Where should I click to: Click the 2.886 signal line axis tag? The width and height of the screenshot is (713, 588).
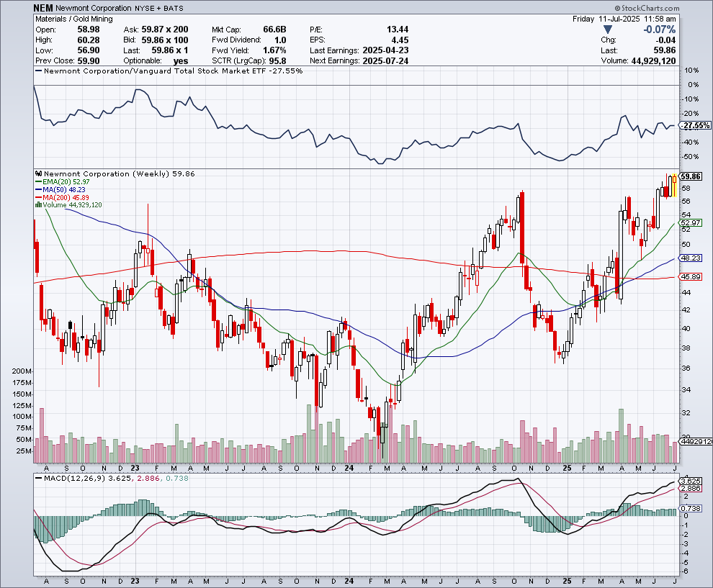point(690,489)
